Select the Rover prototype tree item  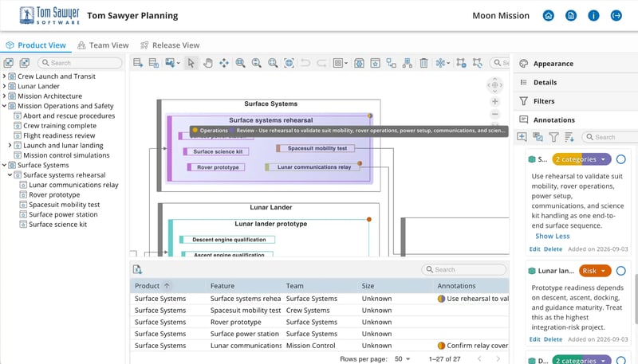pos(54,194)
